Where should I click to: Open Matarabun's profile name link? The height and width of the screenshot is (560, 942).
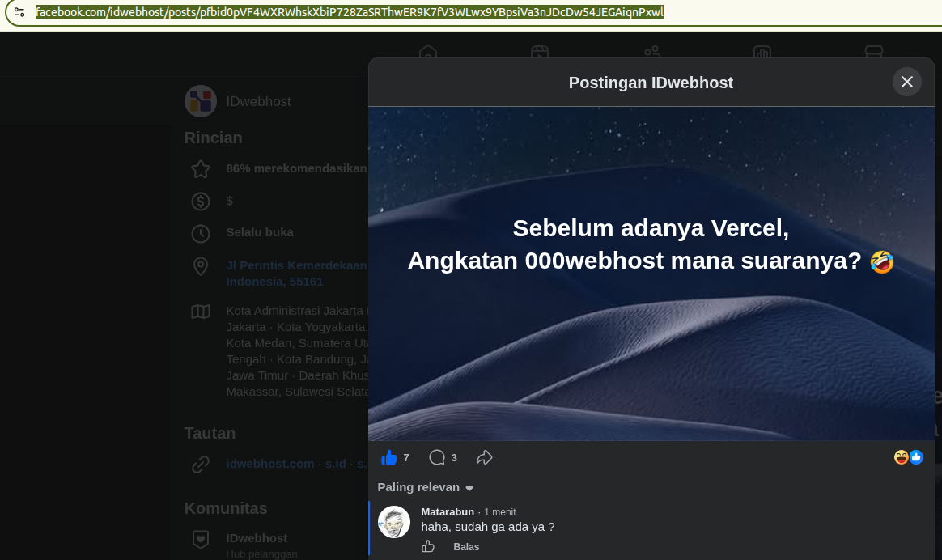[x=448, y=512]
